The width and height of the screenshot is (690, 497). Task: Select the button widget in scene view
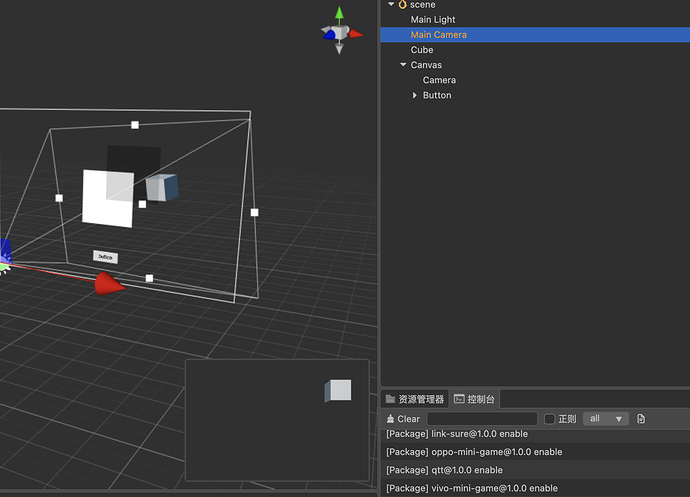click(105, 257)
